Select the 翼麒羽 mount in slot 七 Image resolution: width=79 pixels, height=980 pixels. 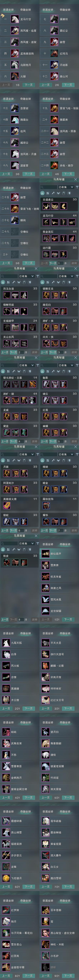60,19
